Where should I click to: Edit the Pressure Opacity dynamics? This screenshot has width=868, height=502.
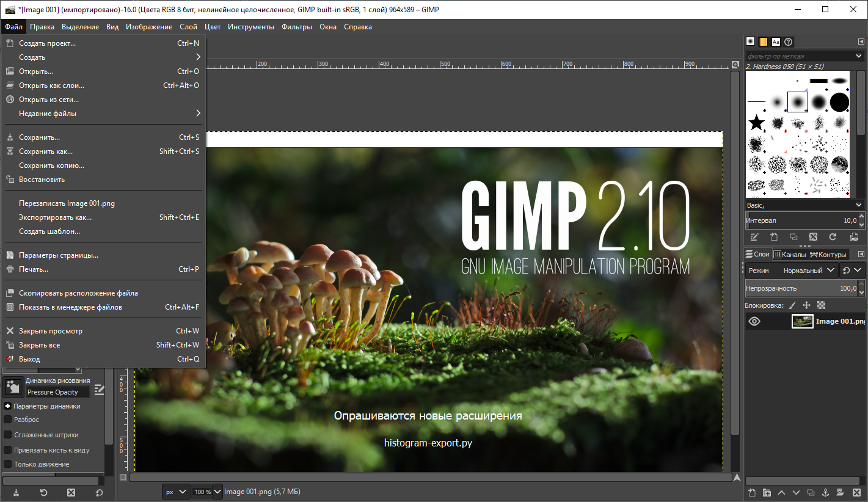pyautogui.click(x=99, y=390)
